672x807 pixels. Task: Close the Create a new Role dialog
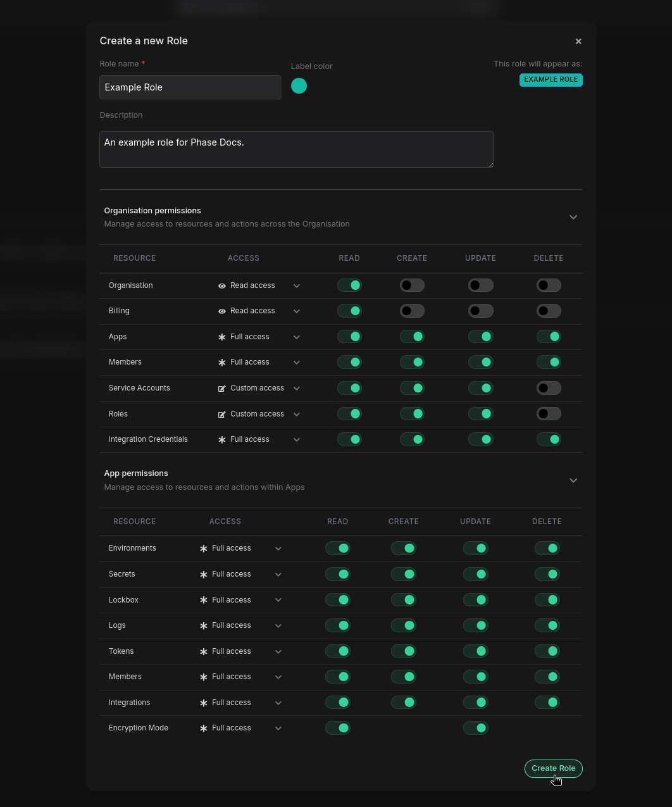point(578,41)
